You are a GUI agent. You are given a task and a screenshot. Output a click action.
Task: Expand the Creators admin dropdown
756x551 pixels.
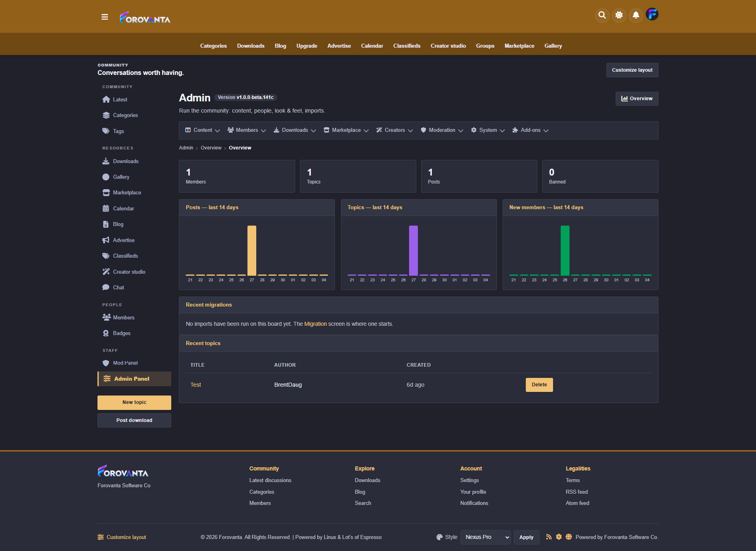coord(395,130)
